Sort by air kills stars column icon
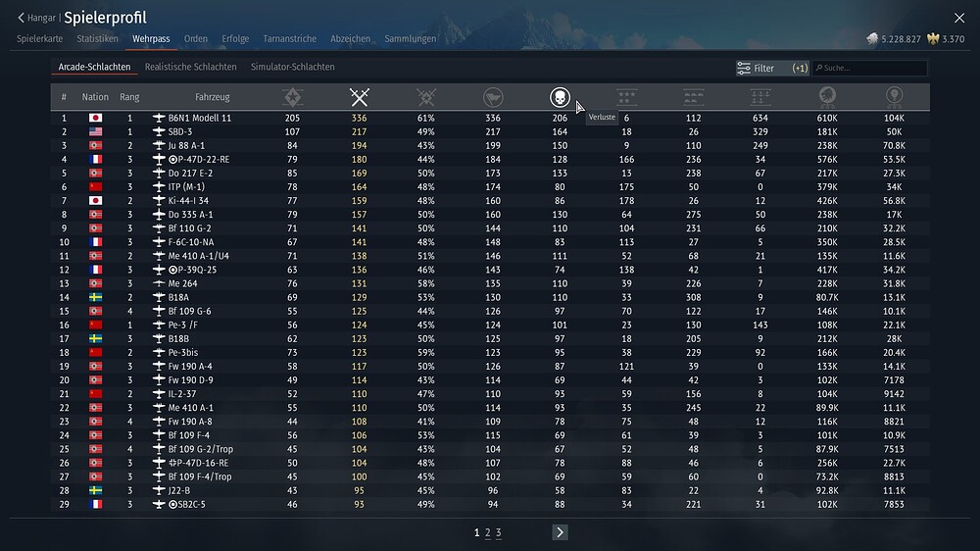Screen dimensions: 980x551 tap(626, 97)
